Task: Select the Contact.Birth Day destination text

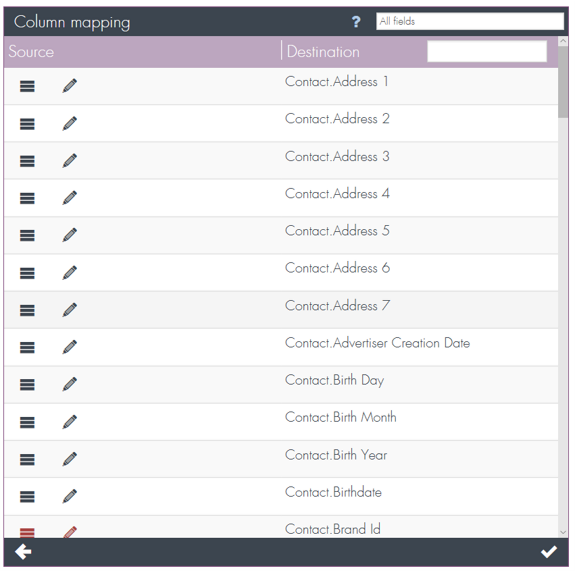Action: tap(334, 381)
